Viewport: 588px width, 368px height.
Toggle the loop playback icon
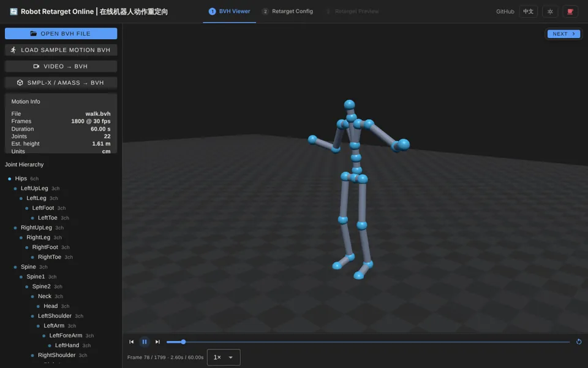point(579,342)
